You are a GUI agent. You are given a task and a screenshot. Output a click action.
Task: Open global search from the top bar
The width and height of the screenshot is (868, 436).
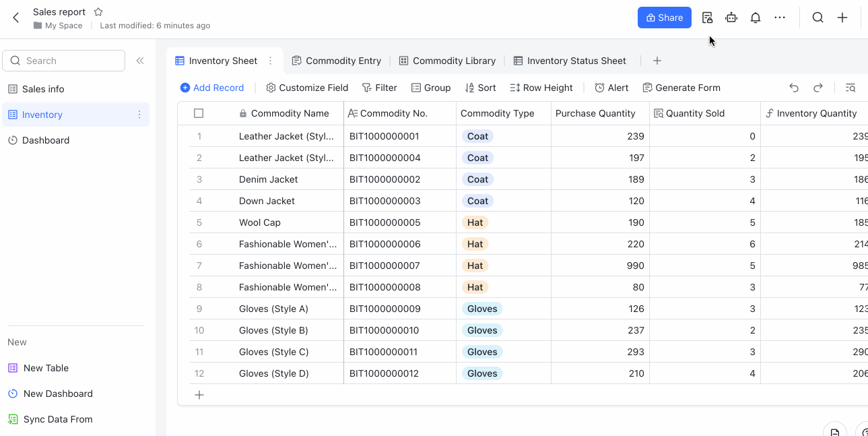click(817, 18)
